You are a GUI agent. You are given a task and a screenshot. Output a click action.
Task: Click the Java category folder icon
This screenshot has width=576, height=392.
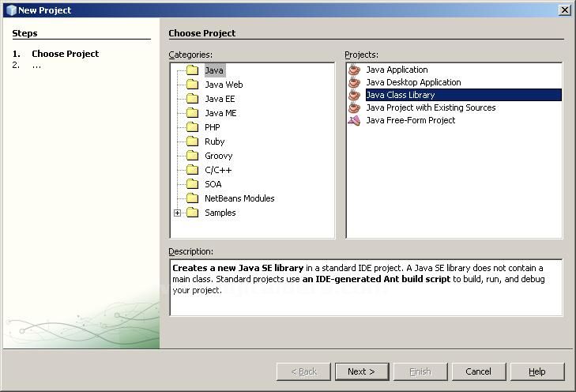(192, 70)
